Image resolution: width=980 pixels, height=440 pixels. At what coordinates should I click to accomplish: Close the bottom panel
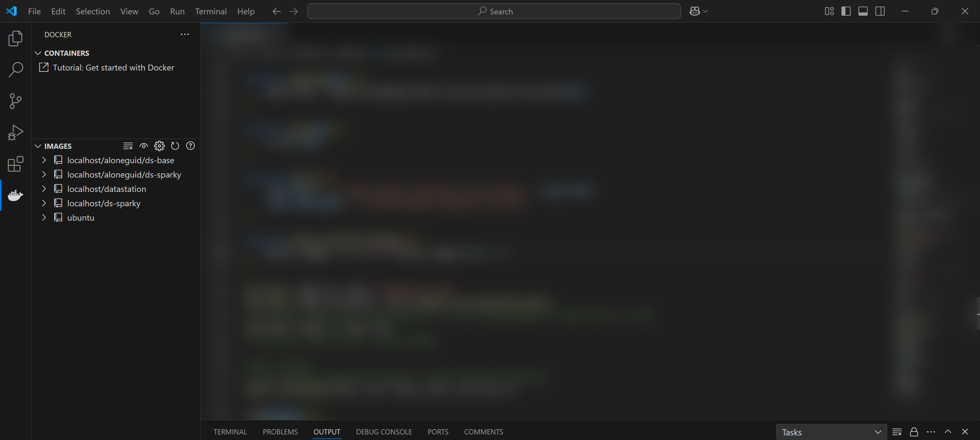tap(965, 432)
